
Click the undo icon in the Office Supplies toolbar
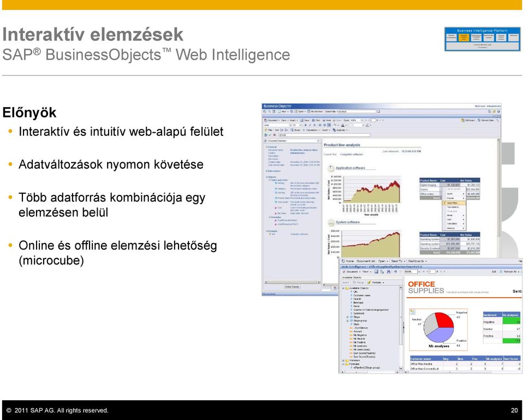coord(395,272)
